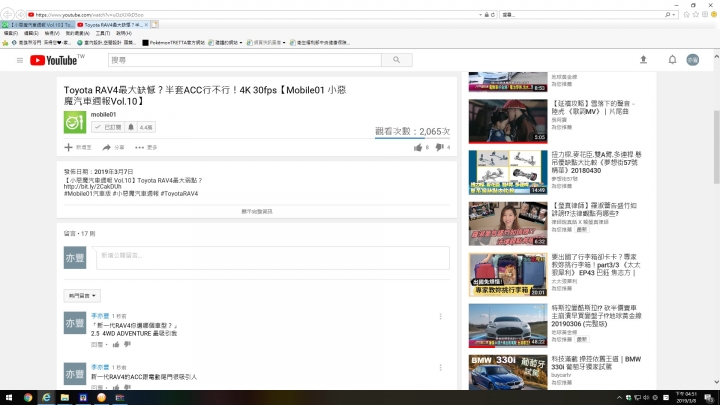
Task: Open the Tesla recommended video thumbnail
Action: coord(508,326)
